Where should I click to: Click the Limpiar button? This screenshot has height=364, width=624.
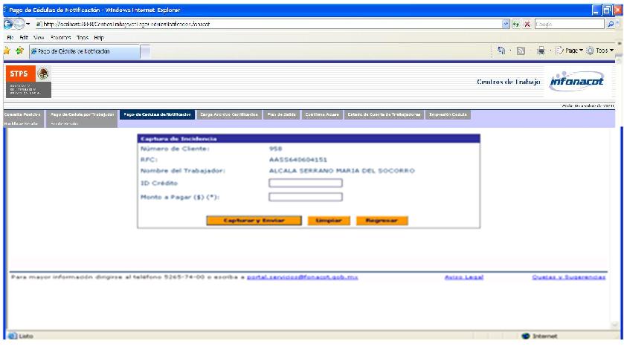point(328,221)
